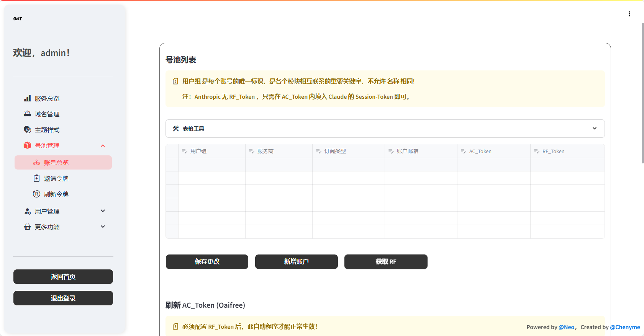Click the 刷新 AC_Token (Oaifree) heading

(205, 305)
